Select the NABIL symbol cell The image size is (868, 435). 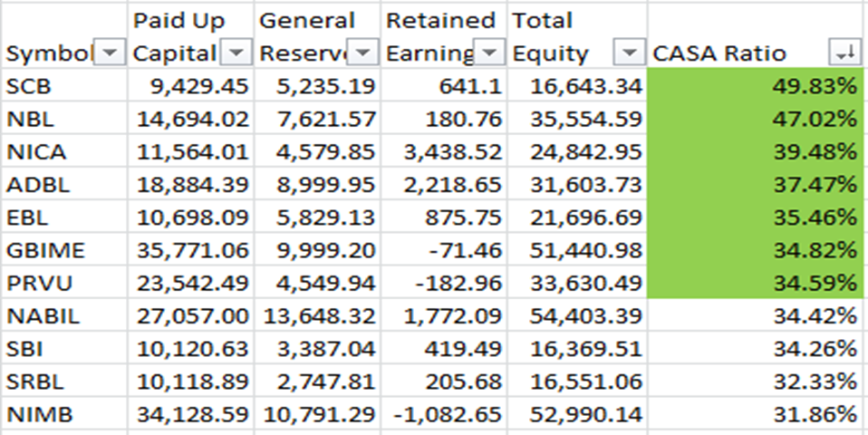(64, 316)
